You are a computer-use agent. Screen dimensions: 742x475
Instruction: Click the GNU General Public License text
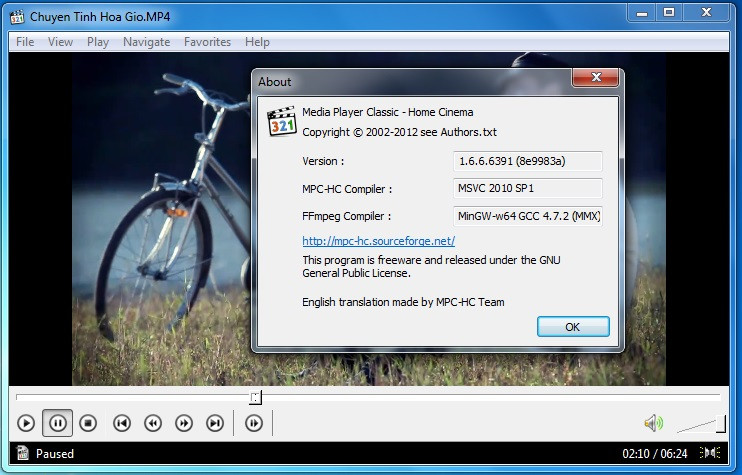[x=431, y=266]
